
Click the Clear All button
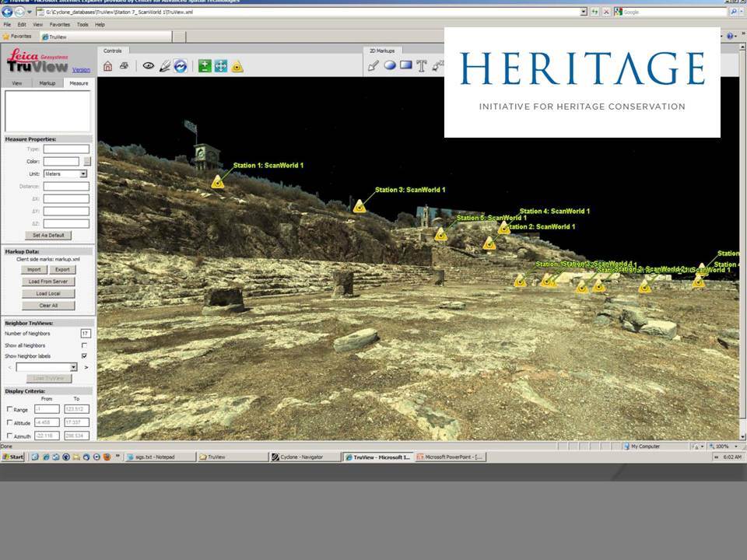[48, 305]
